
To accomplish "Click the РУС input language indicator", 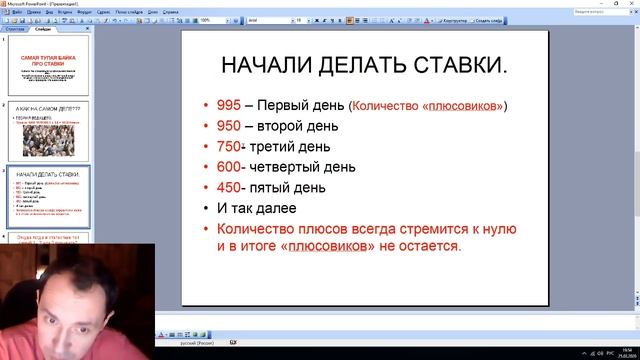I will [x=610, y=353].
